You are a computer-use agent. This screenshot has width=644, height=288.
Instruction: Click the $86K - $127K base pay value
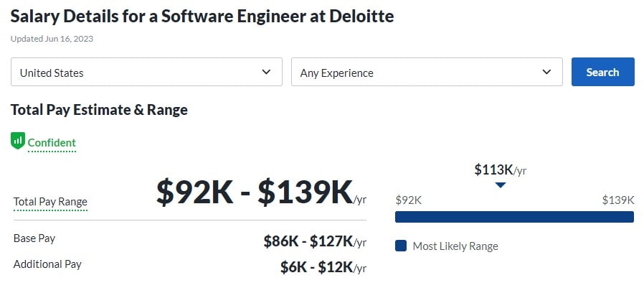coord(315,242)
